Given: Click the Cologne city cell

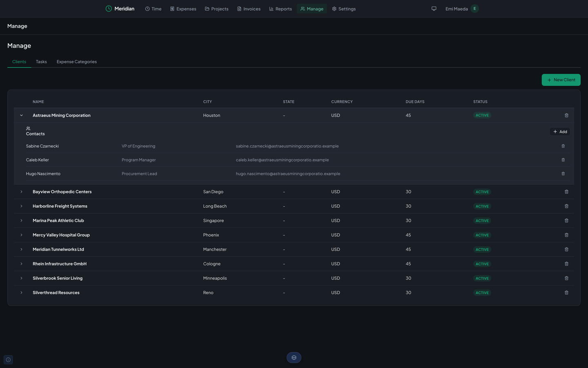Looking at the screenshot, I should [212, 264].
